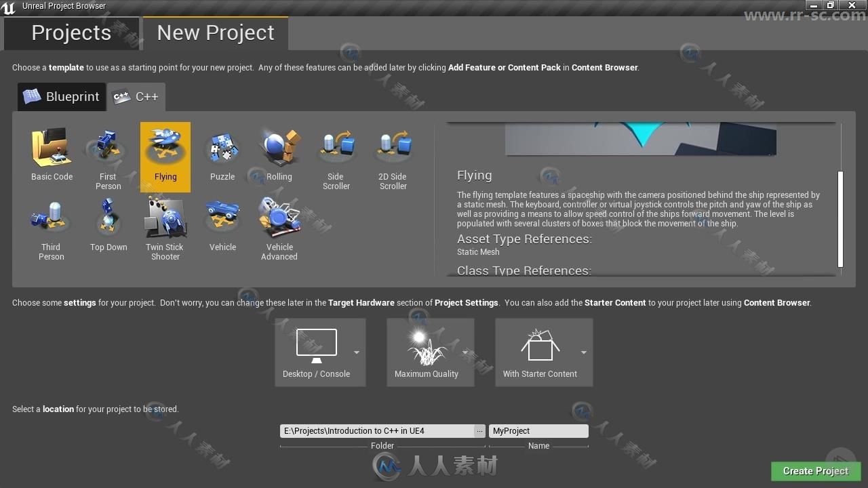Minimize the Unreal Project Browser window
This screenshot has height=488, width=868.
[x=815, y=5]
